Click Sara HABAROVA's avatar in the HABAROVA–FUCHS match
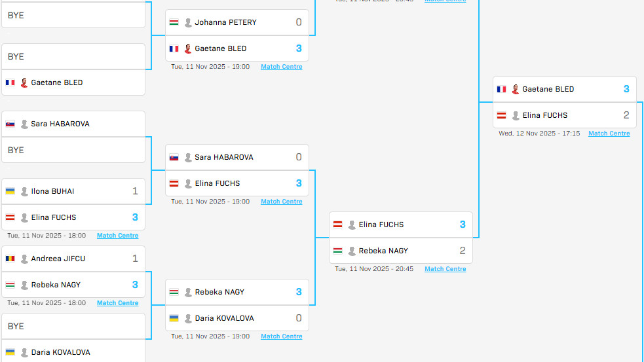This screenshot has width=644, height=362. click(x=188, y=157)
